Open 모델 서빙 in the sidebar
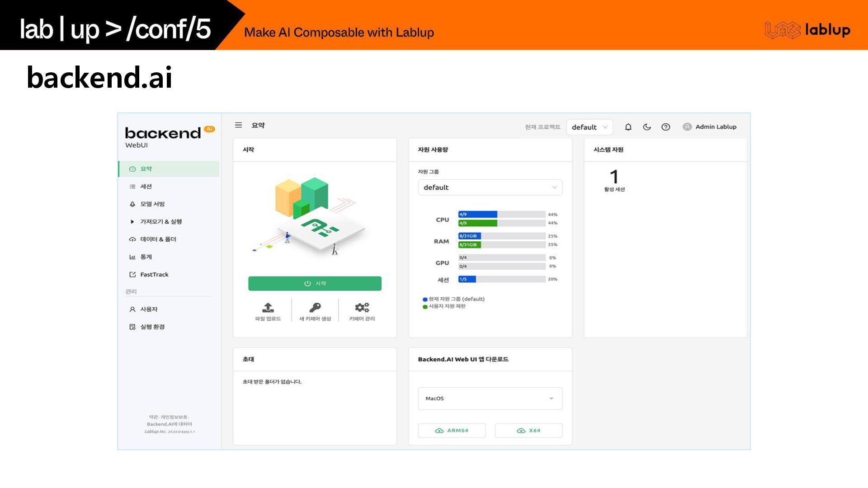The width and height of the screenshot is (868, 488). [x=152, y=204]
